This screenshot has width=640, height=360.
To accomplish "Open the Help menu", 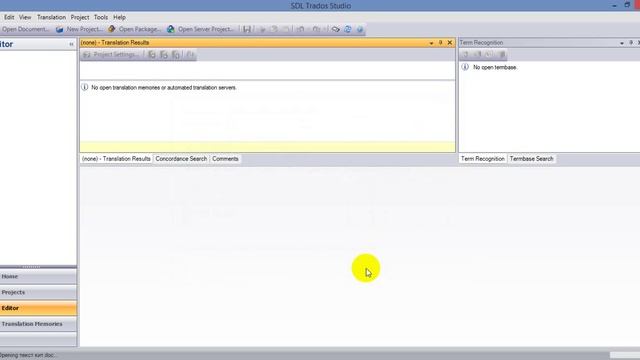I will pyautogui.click(x=119, y=17).
